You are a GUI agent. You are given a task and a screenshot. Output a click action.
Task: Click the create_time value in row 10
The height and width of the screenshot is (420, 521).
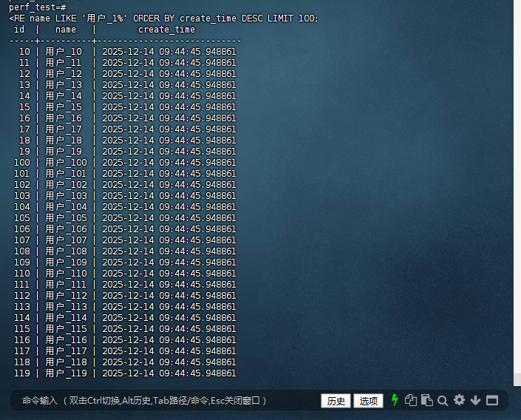click(169, 52)
